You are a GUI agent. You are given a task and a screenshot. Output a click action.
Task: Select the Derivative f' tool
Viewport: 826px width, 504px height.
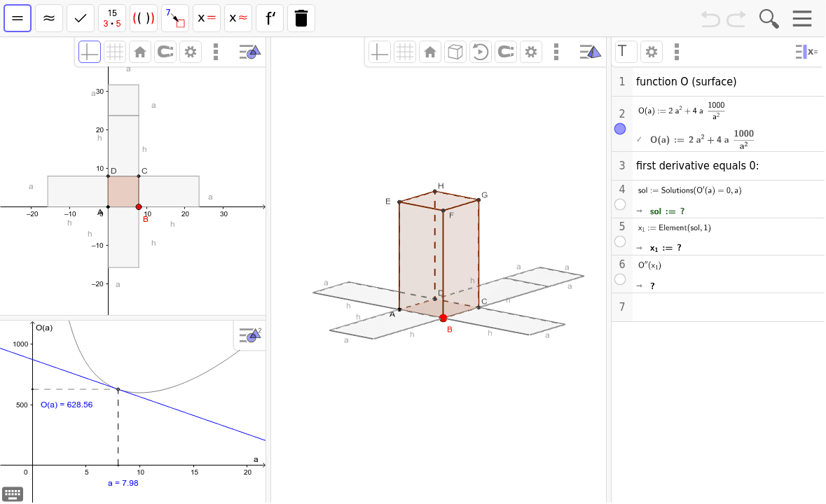pos(270,18)
